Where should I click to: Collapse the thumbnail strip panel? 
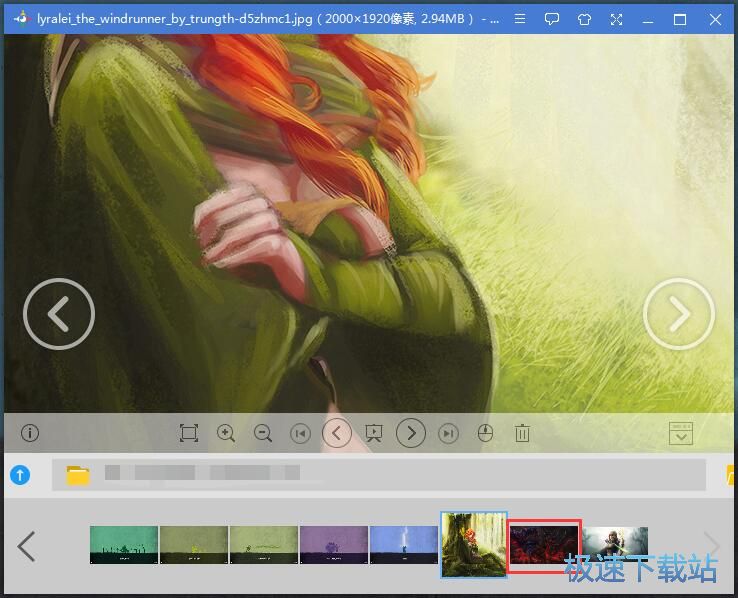(x=680, y=433)
